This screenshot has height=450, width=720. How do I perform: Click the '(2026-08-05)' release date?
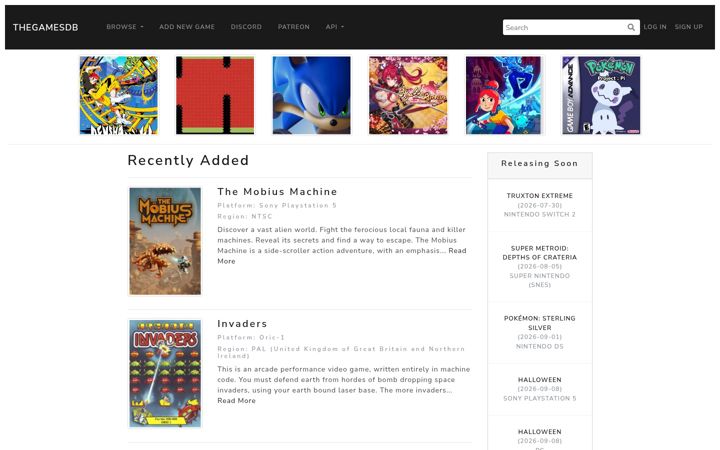pos(540,266)
